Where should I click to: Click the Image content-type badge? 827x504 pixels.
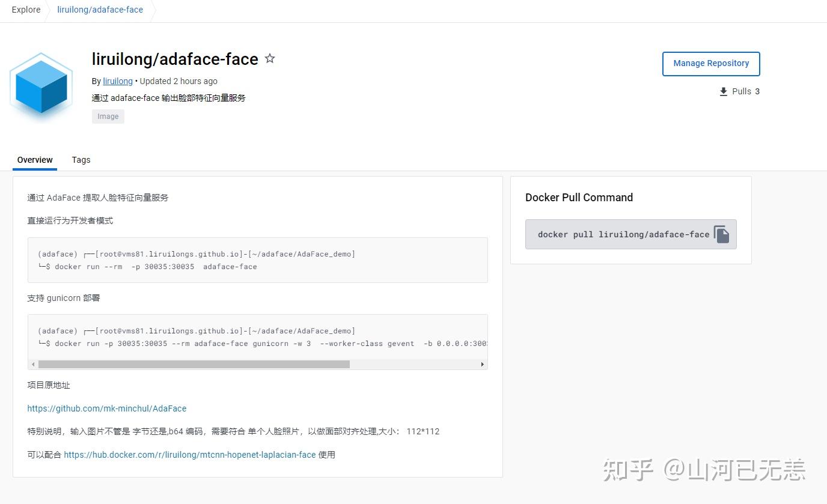pyautogui.click(x=108, y=116)
